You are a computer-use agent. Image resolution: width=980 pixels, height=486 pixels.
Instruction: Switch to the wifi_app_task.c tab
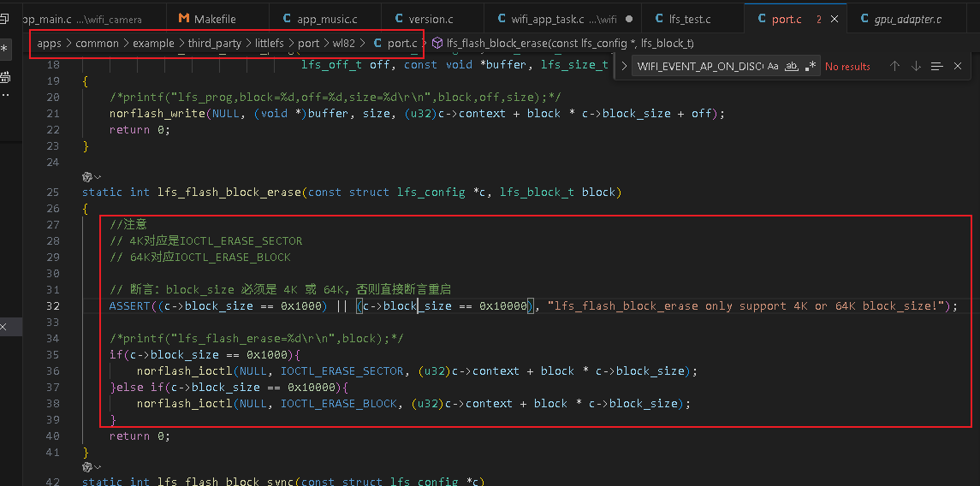[562, 20]
